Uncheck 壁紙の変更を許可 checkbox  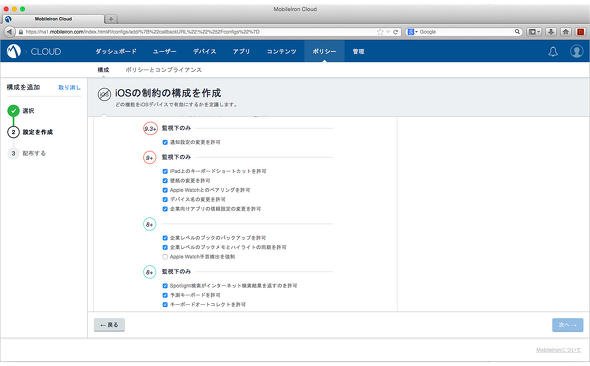pos(165,181)
